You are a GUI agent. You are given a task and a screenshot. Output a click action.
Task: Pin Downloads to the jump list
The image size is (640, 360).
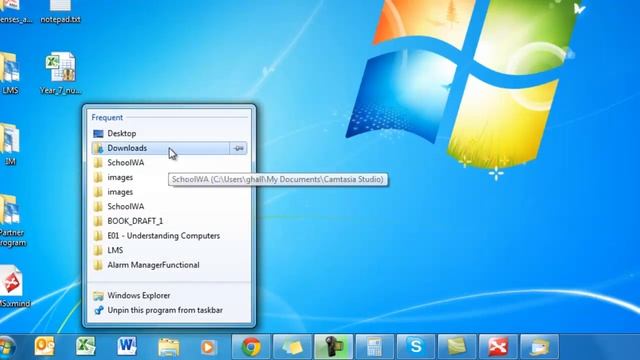click(238, 148)
